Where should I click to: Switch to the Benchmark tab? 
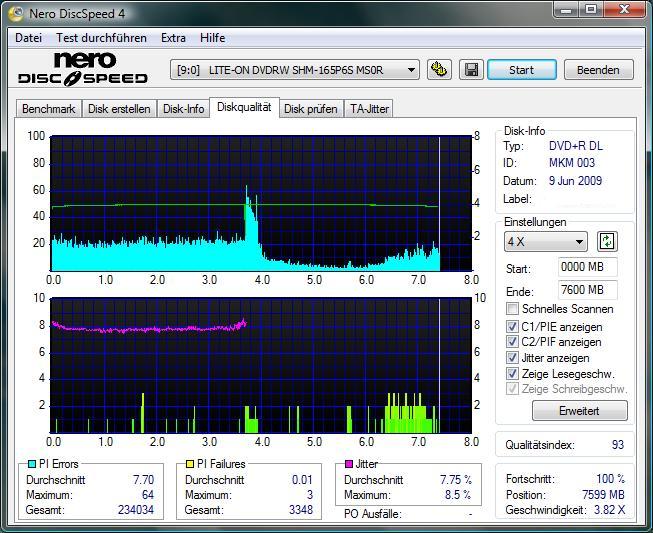click(48, 109)
